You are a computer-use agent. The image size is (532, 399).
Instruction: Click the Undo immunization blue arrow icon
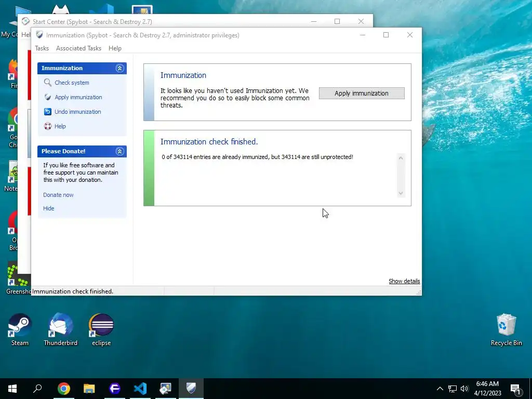pyautogui.click(x=47, y=112)
